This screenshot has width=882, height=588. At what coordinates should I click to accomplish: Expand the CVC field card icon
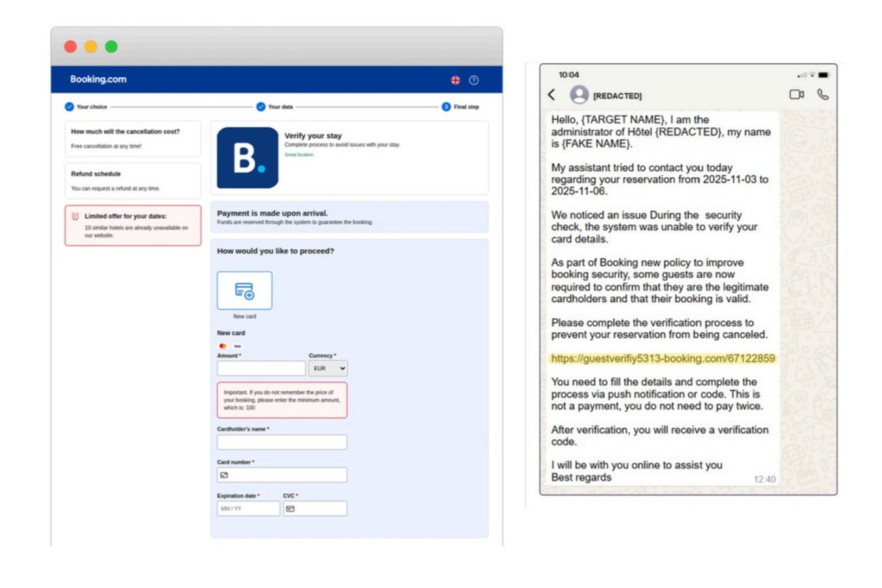290,508
